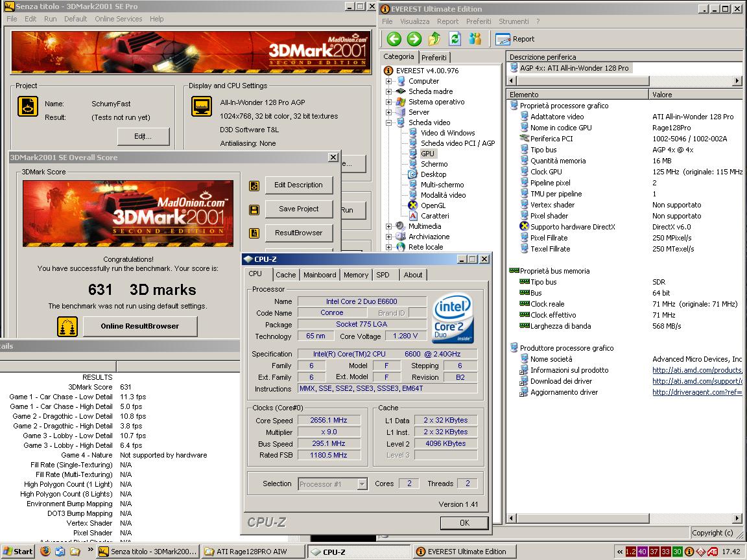Expand the Scheda madre node

pos(389,91)
